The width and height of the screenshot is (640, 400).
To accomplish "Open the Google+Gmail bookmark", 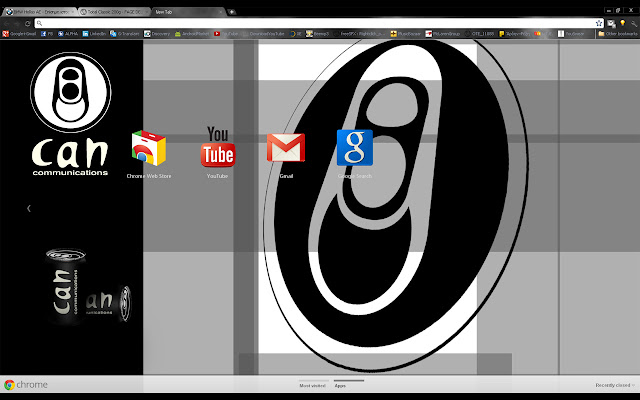I will tap(20, 34).
